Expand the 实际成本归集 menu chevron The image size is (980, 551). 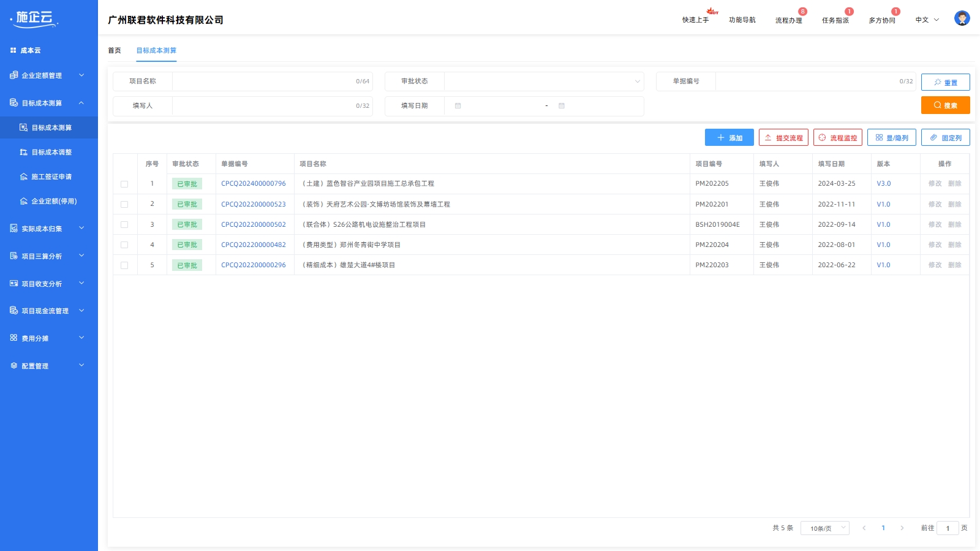(x=81, y=228)
